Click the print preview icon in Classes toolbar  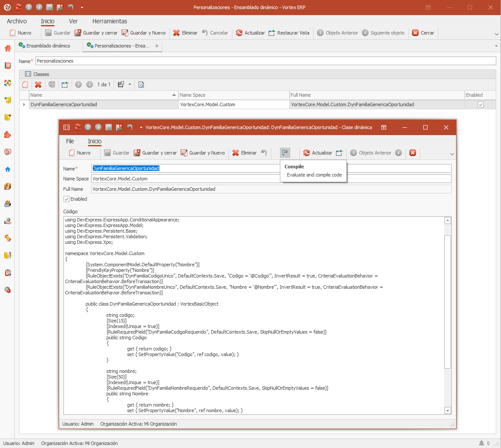click(141, 85)
